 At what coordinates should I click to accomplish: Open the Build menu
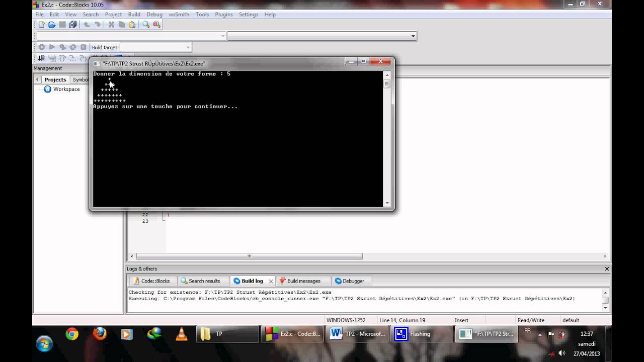(134, 15)
